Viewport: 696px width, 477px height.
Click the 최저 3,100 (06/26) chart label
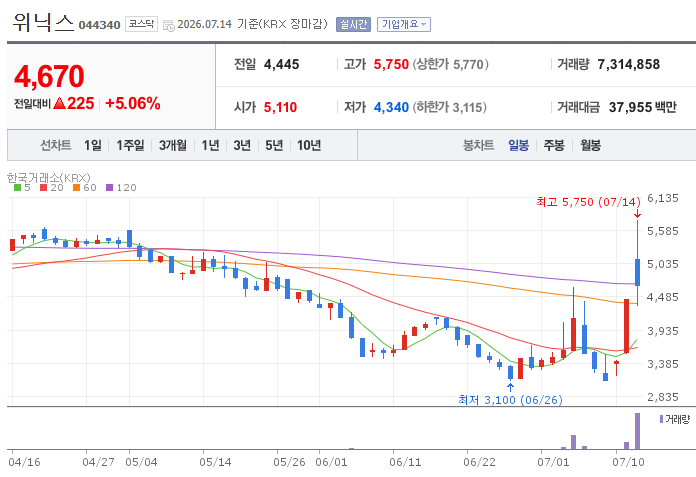tap(510, 400)
